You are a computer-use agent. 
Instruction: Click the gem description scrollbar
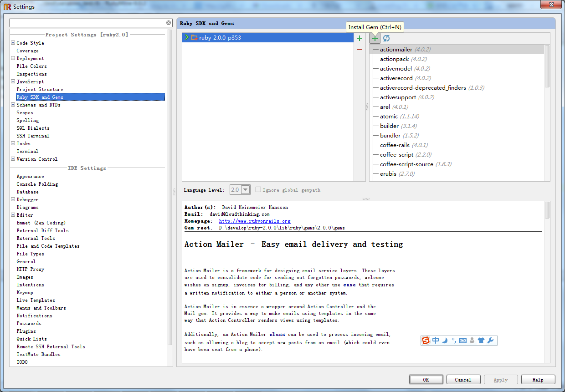click(x=547, y=210)
